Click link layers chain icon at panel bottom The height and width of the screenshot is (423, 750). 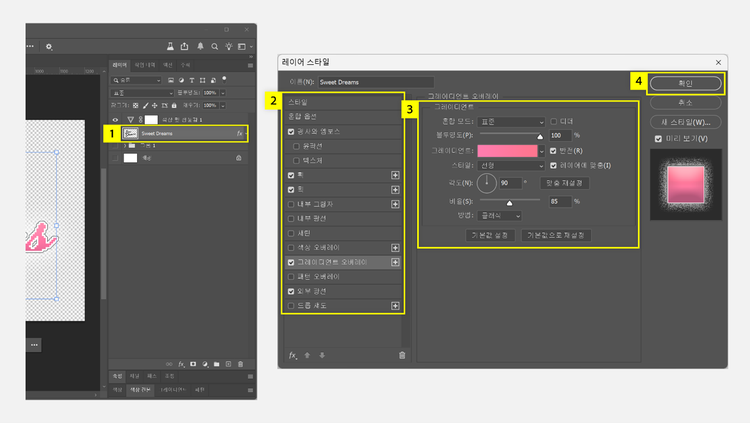coord(169,364)
